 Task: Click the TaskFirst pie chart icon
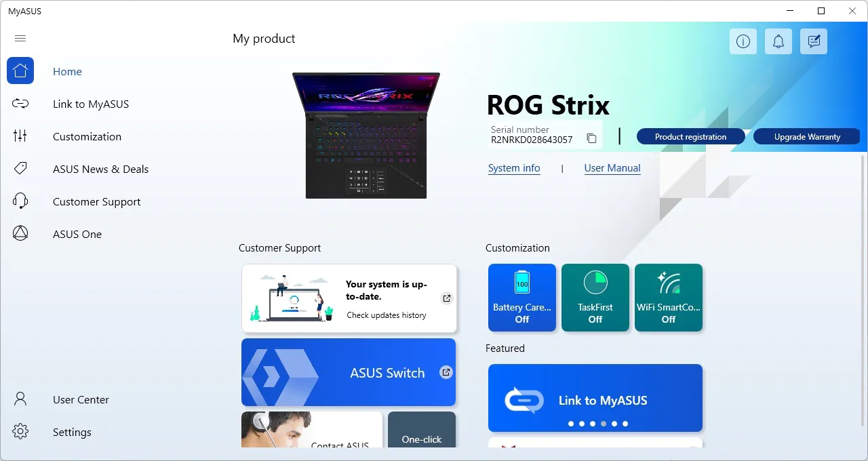[x=595, y=283]
